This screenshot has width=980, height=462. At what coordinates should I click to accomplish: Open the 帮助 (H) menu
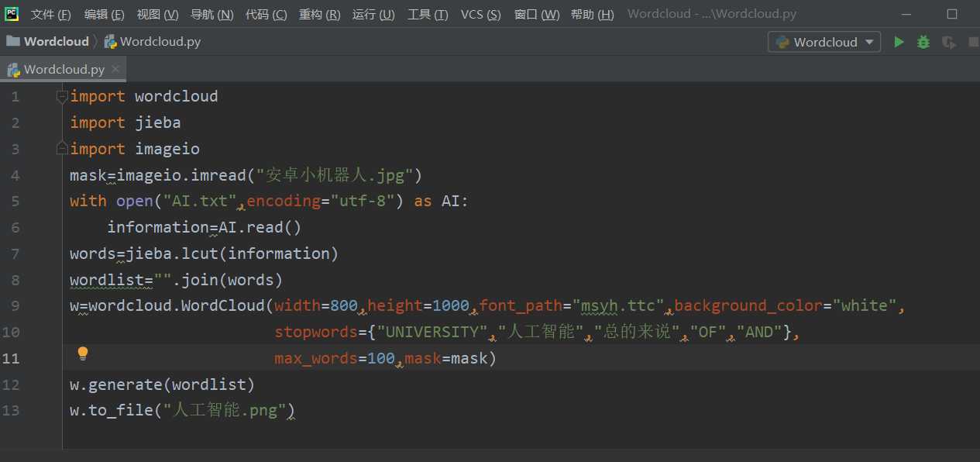[592, 15]
